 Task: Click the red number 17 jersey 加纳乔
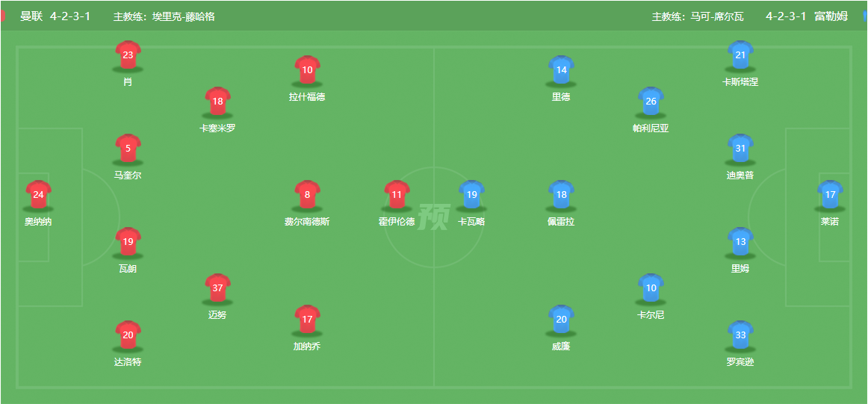click(x=307, y=320)
